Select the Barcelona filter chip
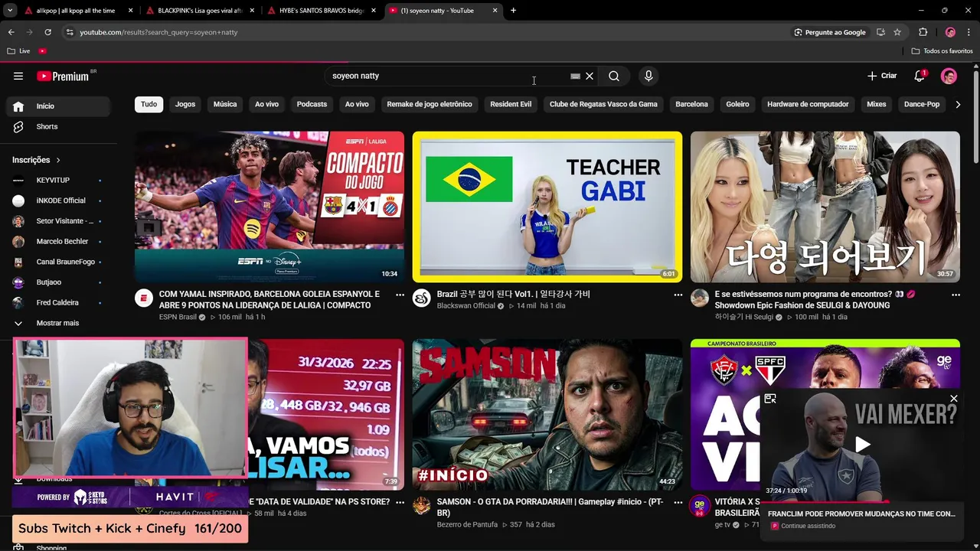Viewport: 980px width, 551px height. 691,104
